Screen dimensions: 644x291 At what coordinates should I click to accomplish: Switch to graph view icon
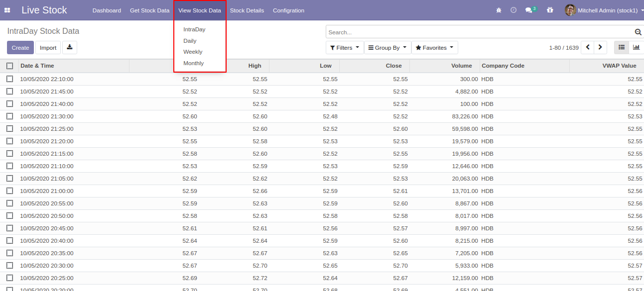[637, 47]
